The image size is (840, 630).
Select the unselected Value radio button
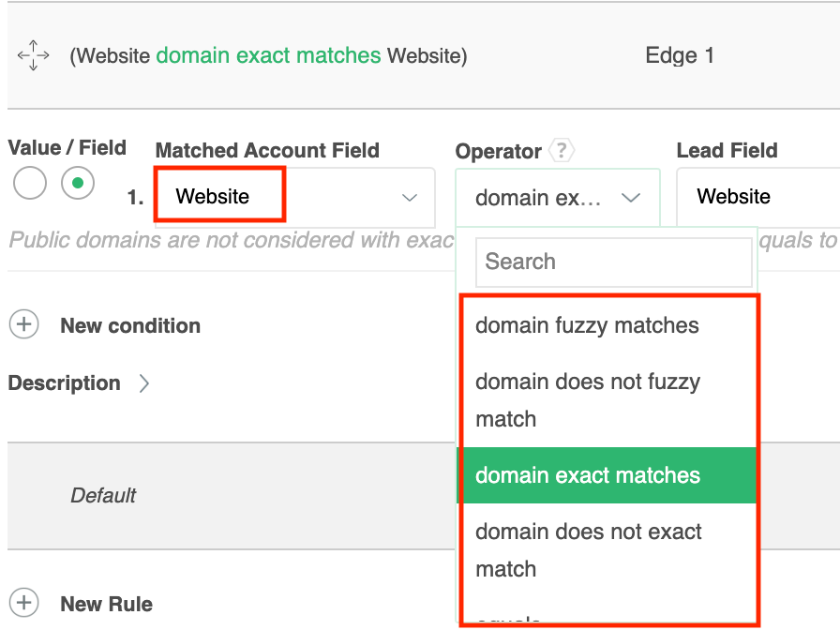[29, 184]
